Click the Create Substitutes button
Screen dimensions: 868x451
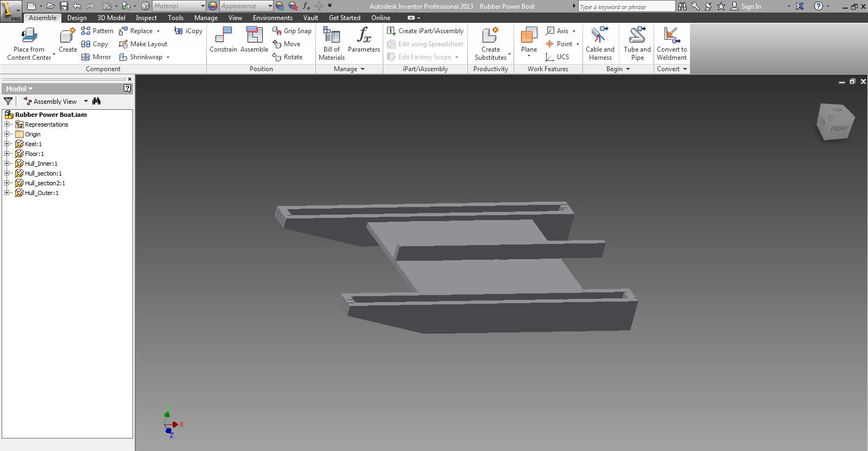pos(491,43)
